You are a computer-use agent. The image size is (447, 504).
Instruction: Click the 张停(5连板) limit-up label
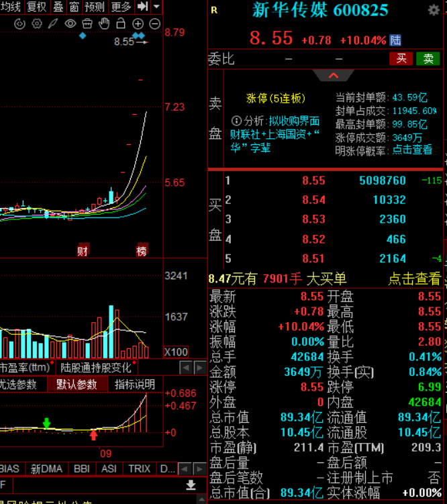275,99
